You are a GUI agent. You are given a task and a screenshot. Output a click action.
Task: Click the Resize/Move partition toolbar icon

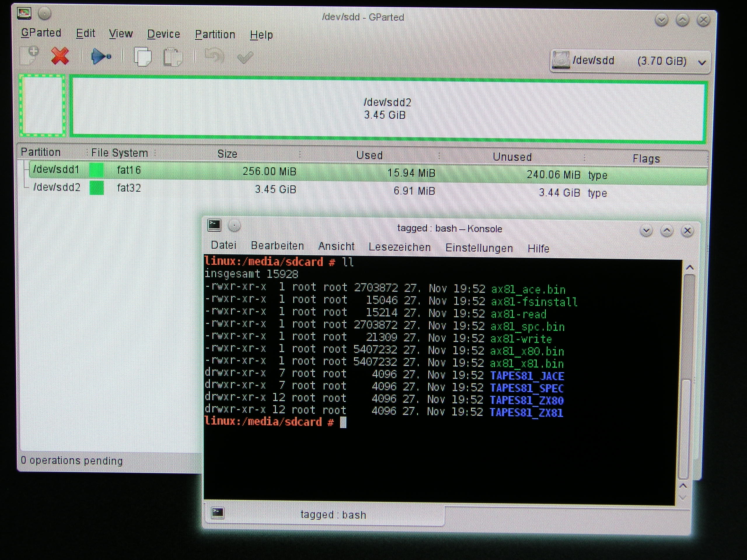(x=101, y=56)
